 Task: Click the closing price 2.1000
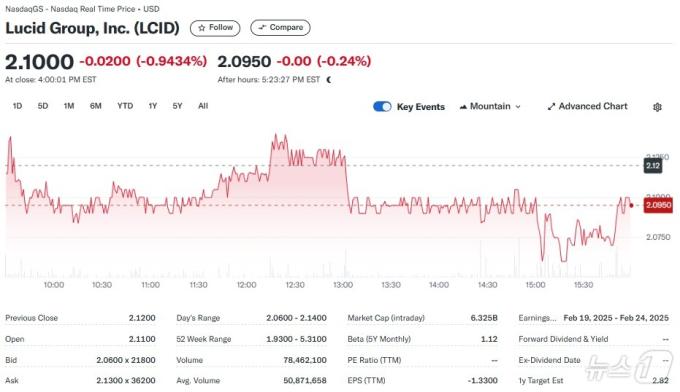click(x=39, y=62)
